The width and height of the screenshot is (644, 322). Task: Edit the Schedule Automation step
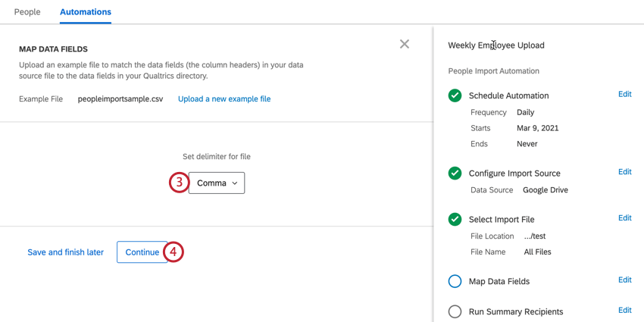click(x=624, y=95)
